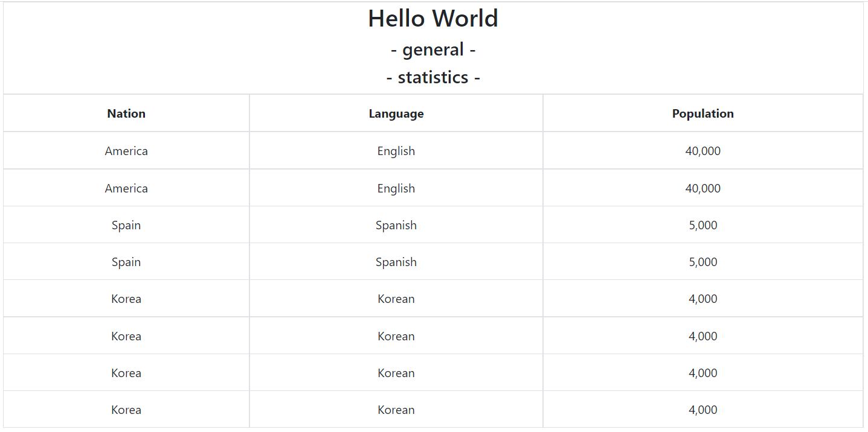Click the "Population" column header
This screenshot has height=432, width=868.
pos(703,113)
